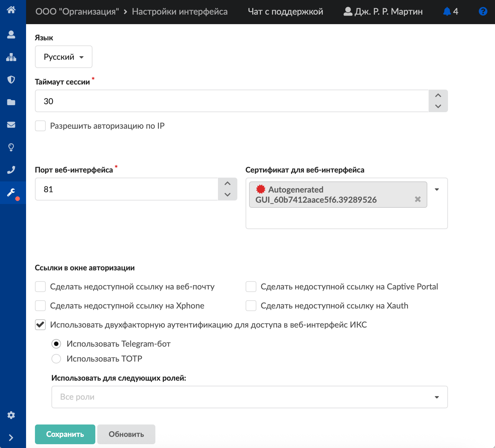This screenshot has width=495, height=448.
Task: Open the help question mark icon
Action: point(483,11)
